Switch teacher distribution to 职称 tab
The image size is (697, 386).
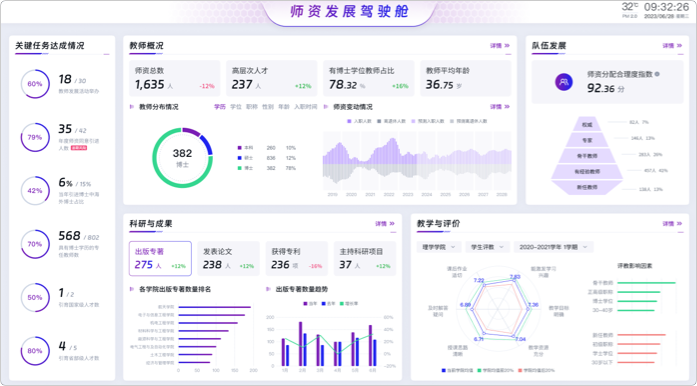point(252,107)
